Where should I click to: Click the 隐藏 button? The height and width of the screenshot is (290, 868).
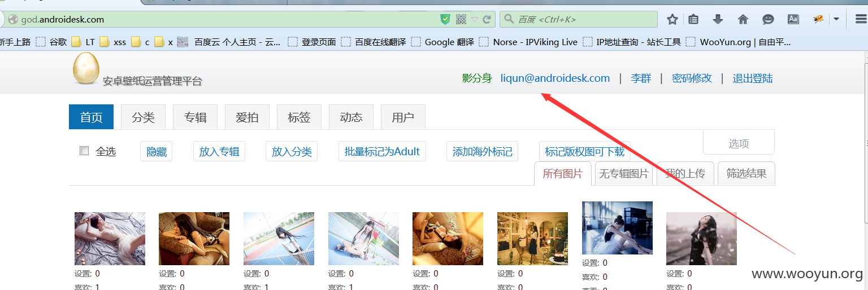[x=157, y=151]
